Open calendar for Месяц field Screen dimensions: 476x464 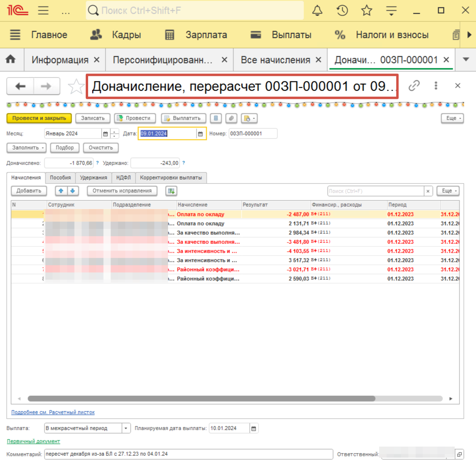pos(106,134)
